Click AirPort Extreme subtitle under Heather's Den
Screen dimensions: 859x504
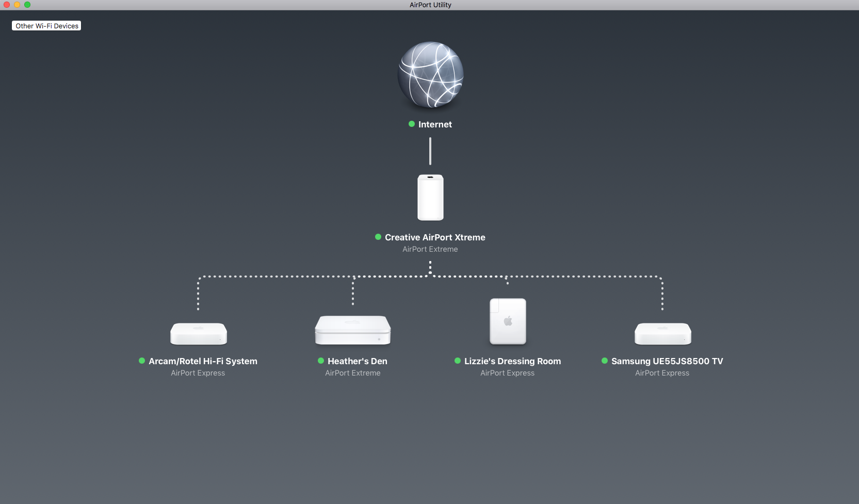pos(353,373)
